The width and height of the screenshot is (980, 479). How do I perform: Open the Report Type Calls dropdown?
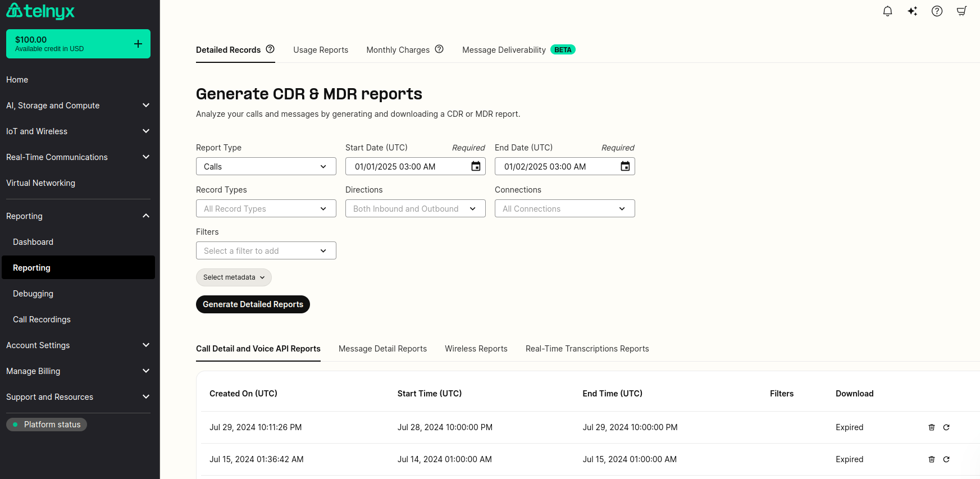tap(266, 166)
